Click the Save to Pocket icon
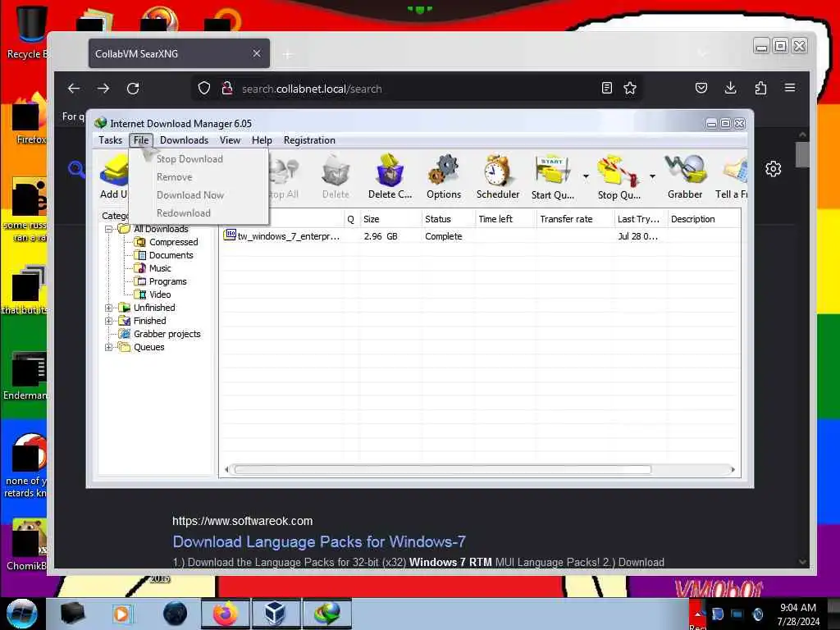The image size is (840, 630). 701,88
